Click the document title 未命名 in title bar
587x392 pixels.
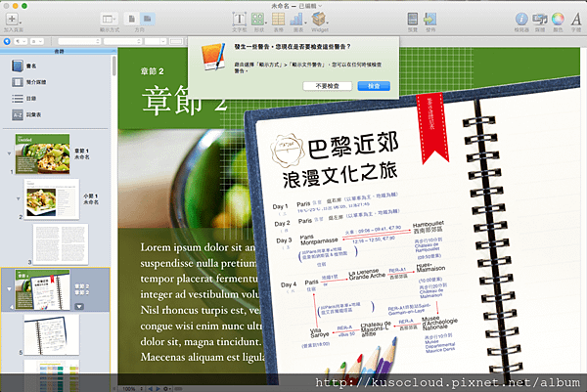coord(282,6)
